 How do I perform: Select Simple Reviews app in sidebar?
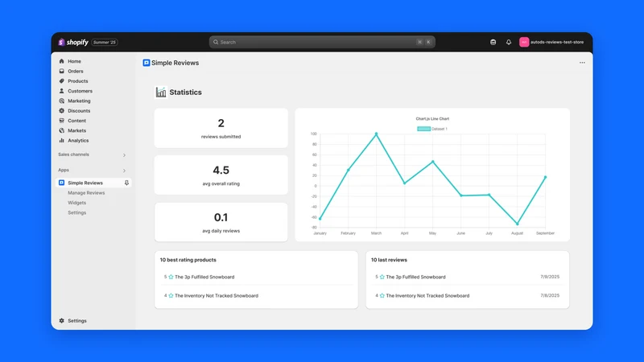[85, 183]
